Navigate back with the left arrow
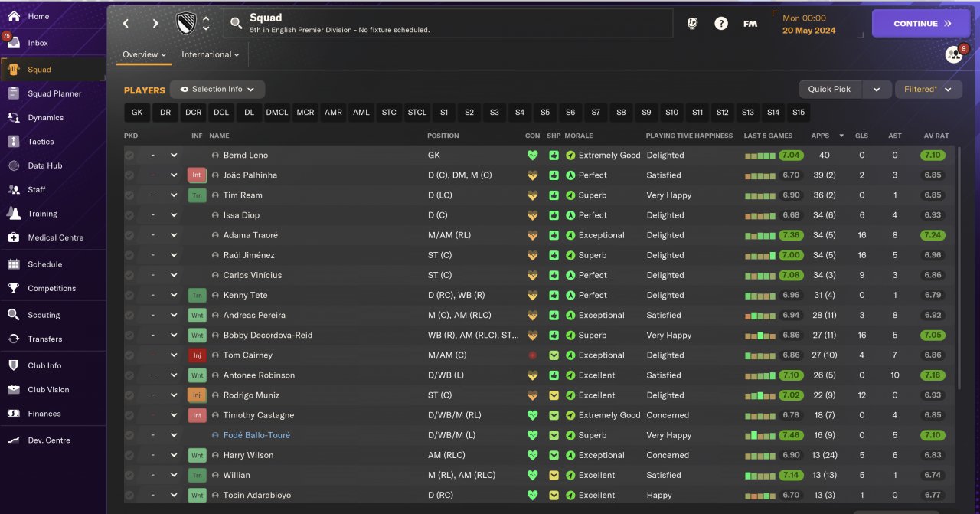 tap(126, 23)
